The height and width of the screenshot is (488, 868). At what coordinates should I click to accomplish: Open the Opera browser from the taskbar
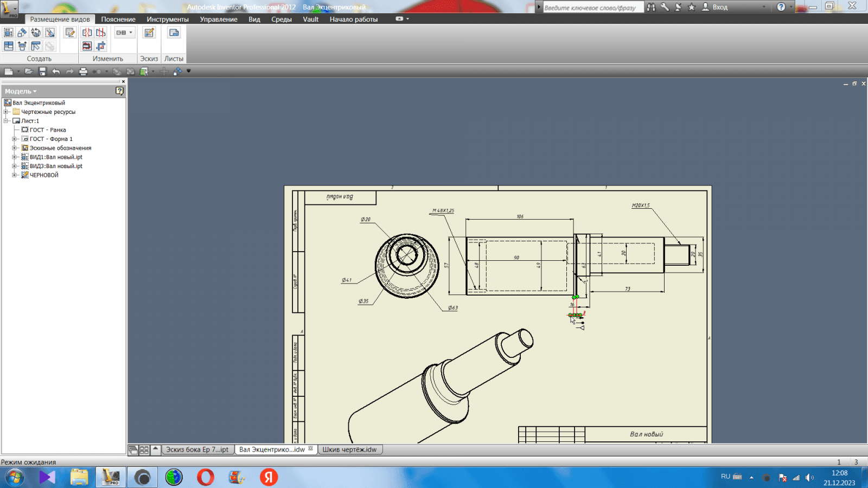(x=206, y=477)
